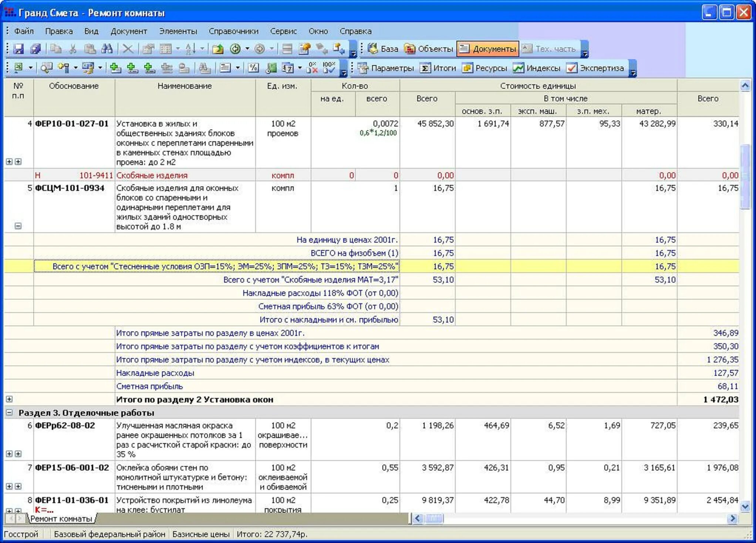Click the Save diskette icon
The width and height of the screenshot is (756, 543).
(18, 49)
